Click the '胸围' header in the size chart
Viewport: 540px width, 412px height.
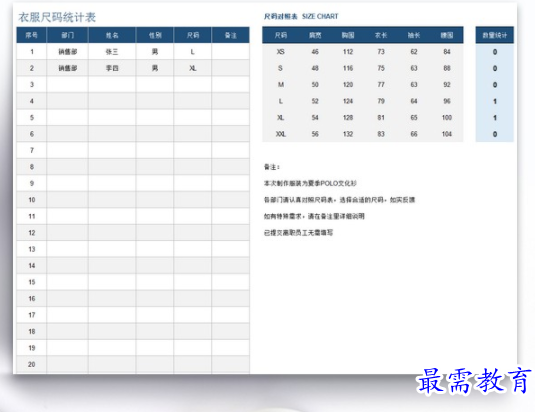(x=348, y=35)
